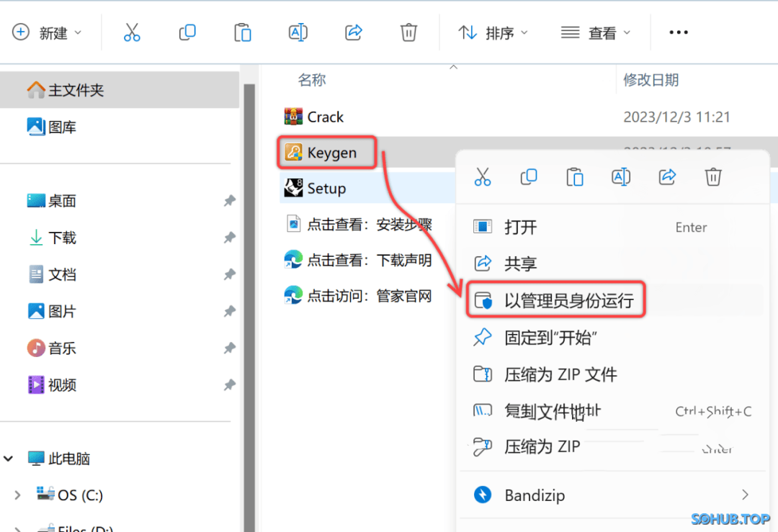This screenshot has width=778, height=532.
Task: Click the Rename icon in the toolbar
Action: click(x=298, y=32)
